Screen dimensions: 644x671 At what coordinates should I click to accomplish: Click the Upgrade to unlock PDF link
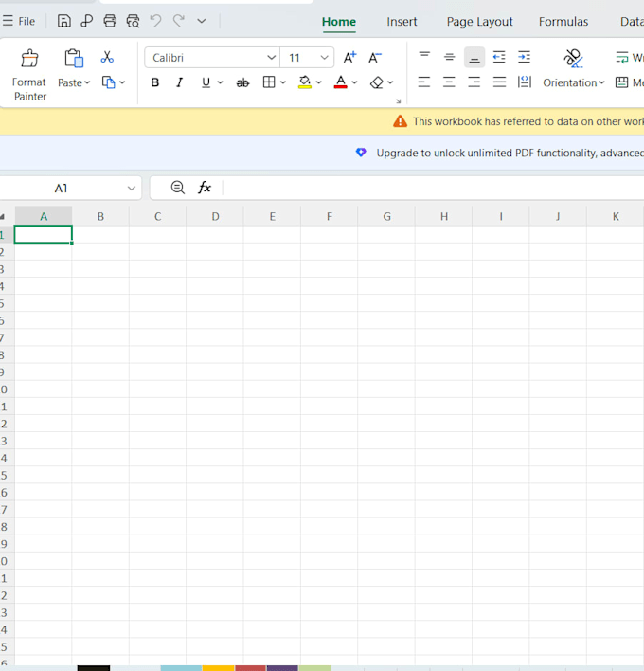(x=510, y=153)
